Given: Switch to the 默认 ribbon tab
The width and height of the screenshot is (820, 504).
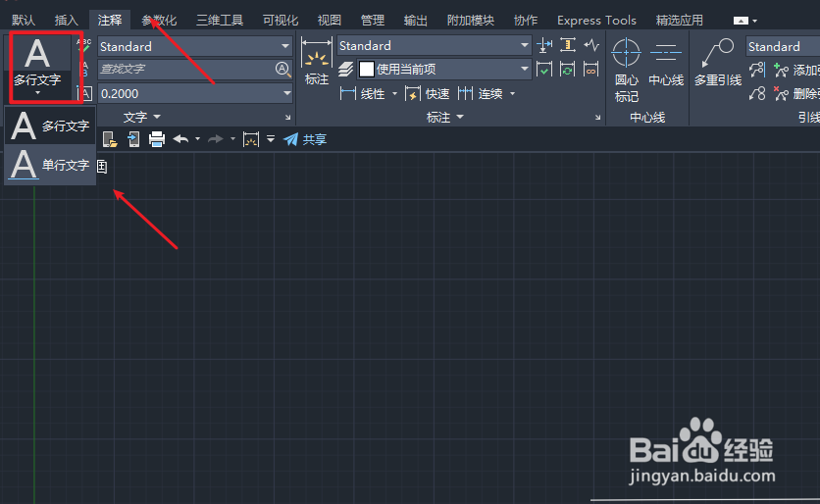Looking at the screenshot, I should pos(24,21).
